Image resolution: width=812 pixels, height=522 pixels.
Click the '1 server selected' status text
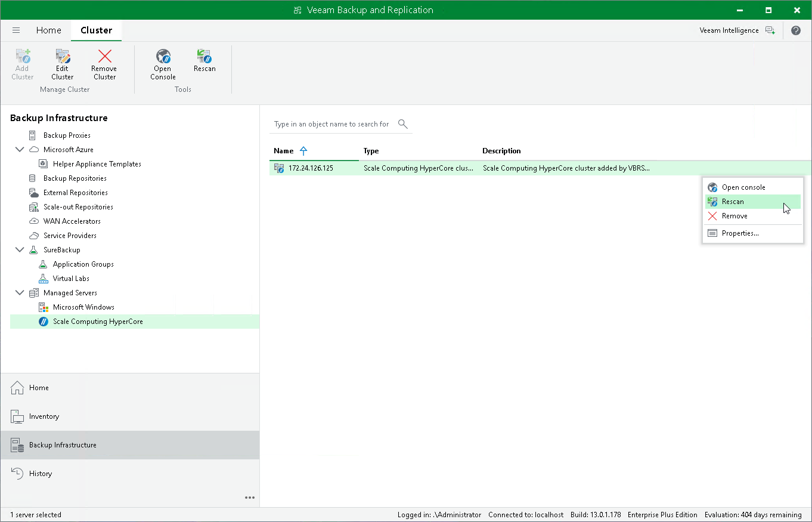(x=36, y=515)
